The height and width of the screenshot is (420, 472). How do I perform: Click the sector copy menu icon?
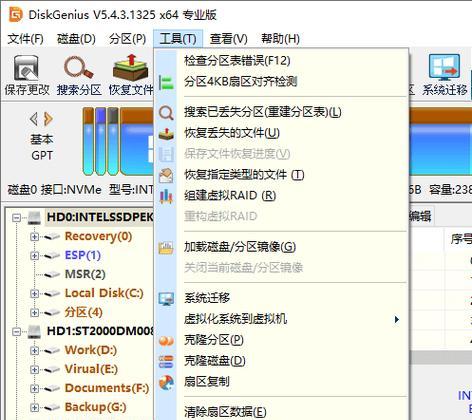tap(166, 382)
